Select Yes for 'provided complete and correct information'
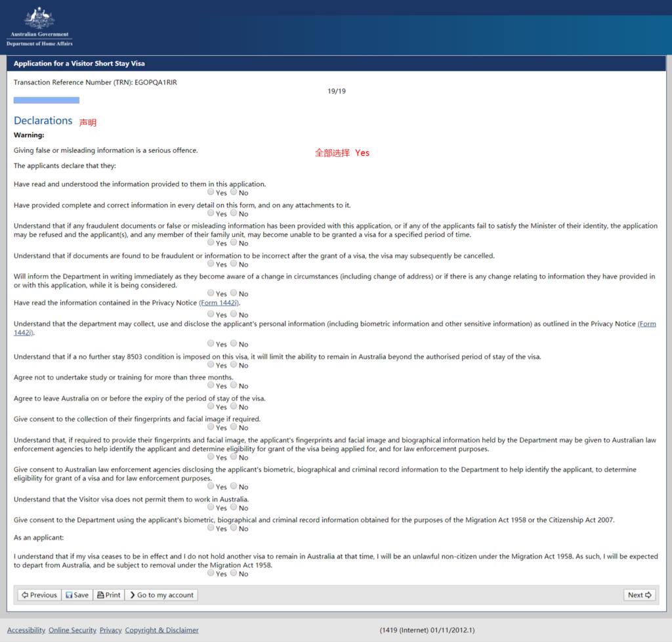Image resolution: width=672 pixels, height=642 pixels. 211,213
